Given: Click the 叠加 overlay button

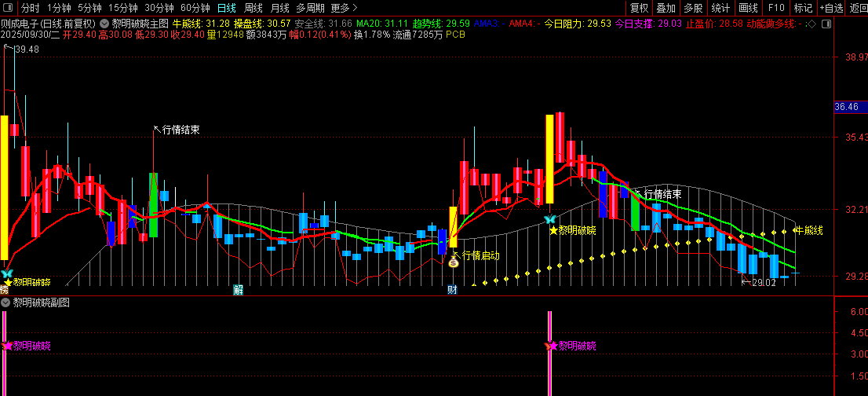Looking at the screenshot, I should pos(666,8).
